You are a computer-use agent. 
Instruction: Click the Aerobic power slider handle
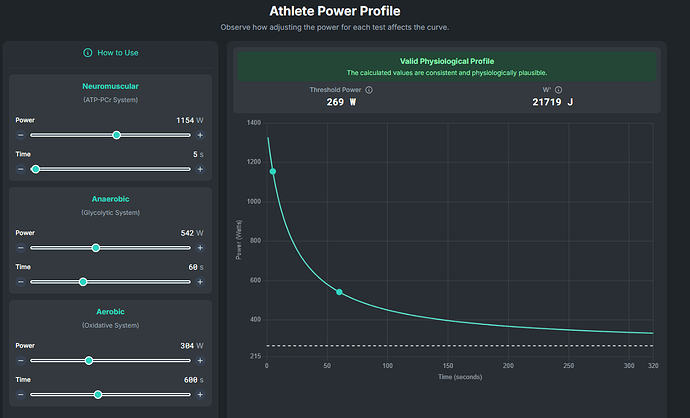coord(89,360)
